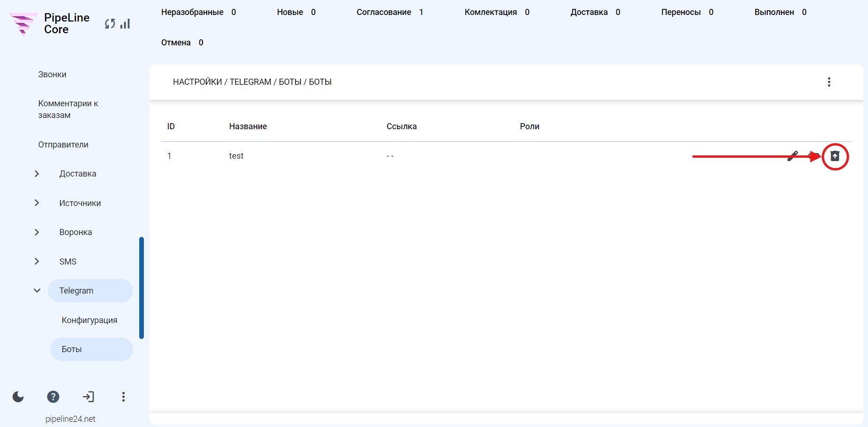Click the Роли column header

(530, 126)
